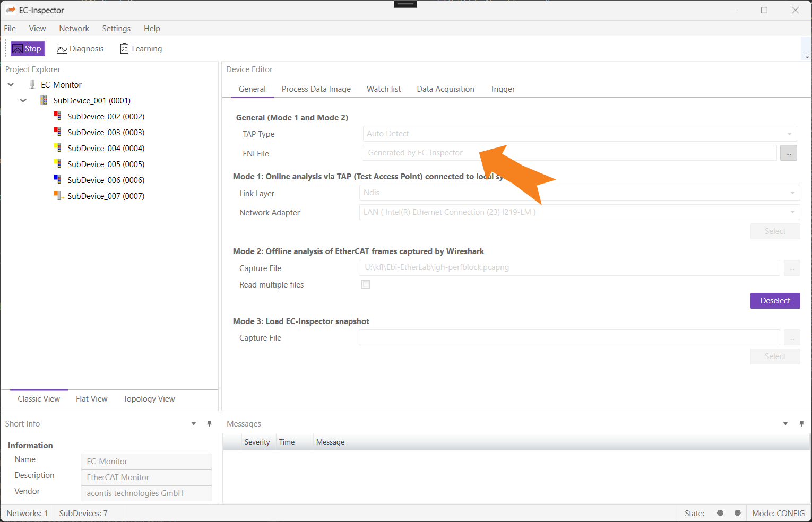Click the Deselect button

tap(775, 300)
